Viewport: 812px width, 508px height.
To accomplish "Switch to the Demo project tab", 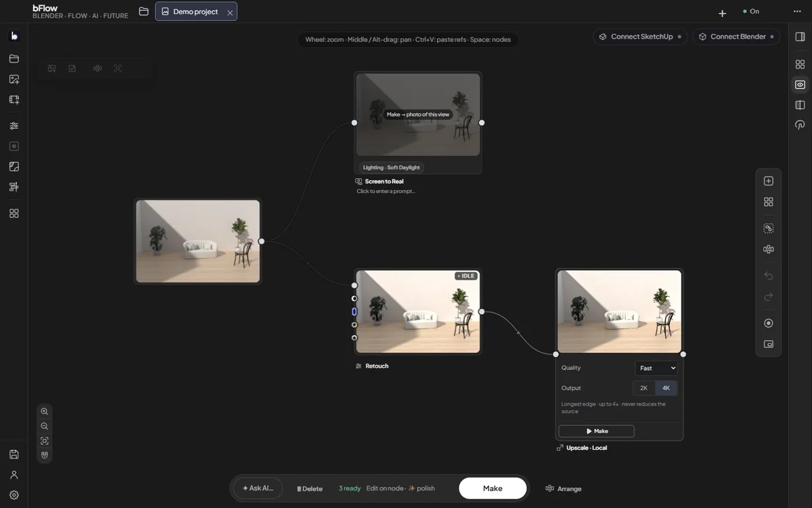I will point(196,12).
